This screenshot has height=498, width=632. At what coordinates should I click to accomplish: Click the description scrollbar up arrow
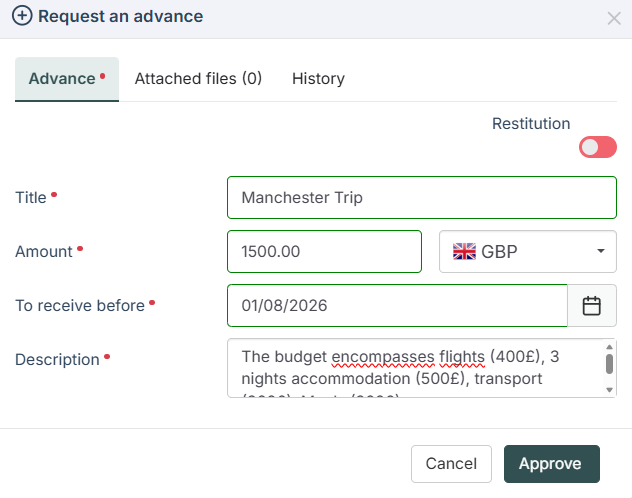tap(609, 347)
